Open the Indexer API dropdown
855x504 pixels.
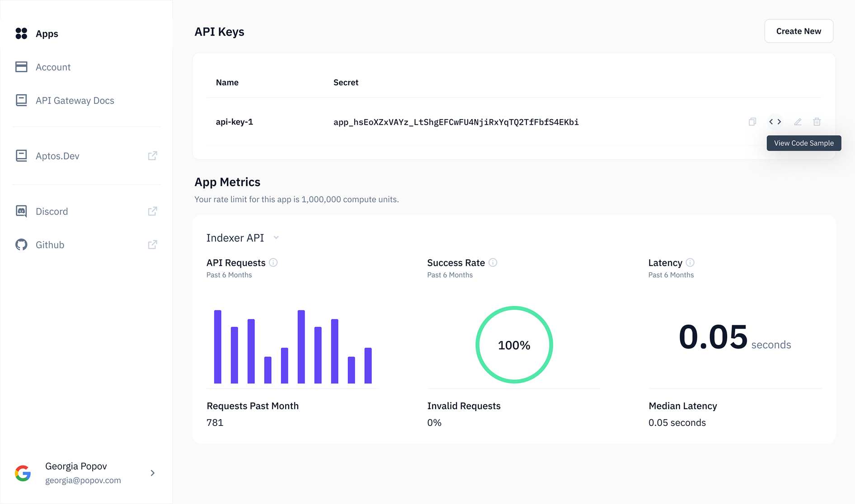click(x=276, y=237)
